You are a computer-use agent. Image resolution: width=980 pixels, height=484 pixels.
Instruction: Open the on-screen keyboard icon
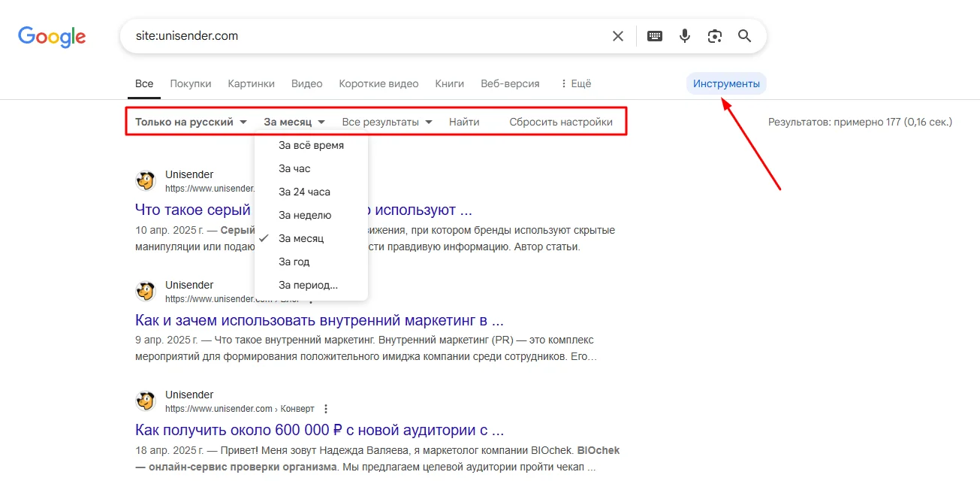pyautogui.click(x=655, y=36)
